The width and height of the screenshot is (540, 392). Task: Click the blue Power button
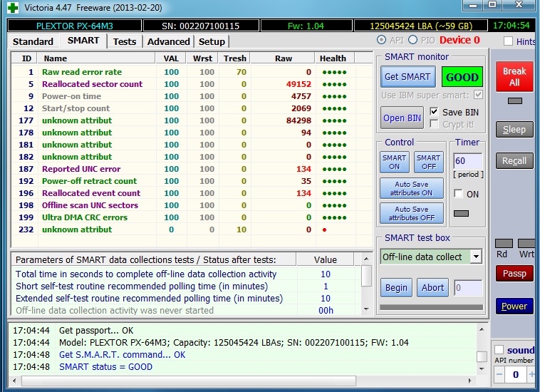pyautogui.click(x=514, y=306)
